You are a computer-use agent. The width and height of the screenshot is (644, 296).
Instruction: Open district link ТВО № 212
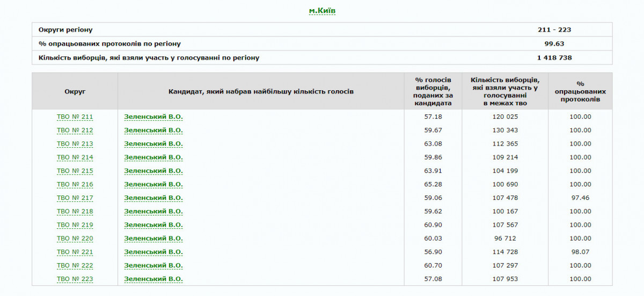(x=75, y=130)
